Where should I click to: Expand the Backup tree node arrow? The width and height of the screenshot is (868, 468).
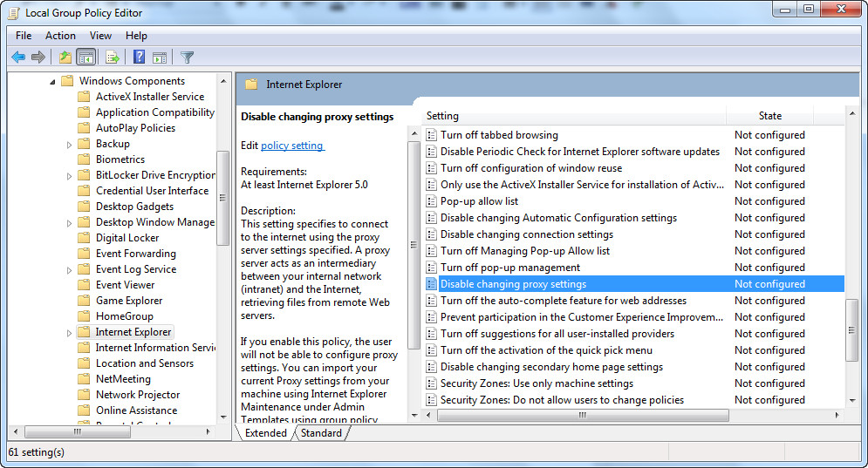(x=69, y=145)
